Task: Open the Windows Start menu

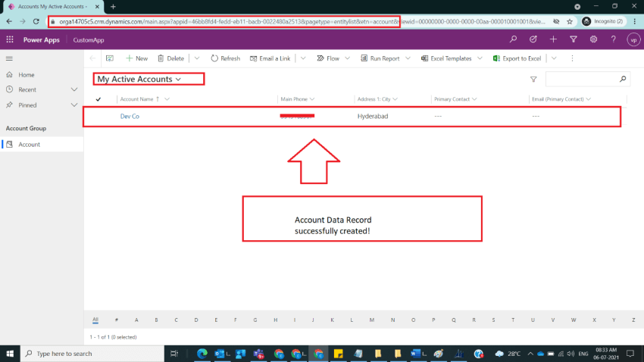Action: pyautogui.click(x=10, y=354)
